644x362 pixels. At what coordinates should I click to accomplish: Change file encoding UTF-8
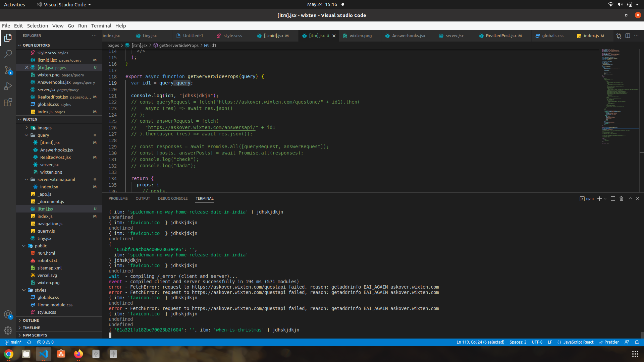(537, 342)
